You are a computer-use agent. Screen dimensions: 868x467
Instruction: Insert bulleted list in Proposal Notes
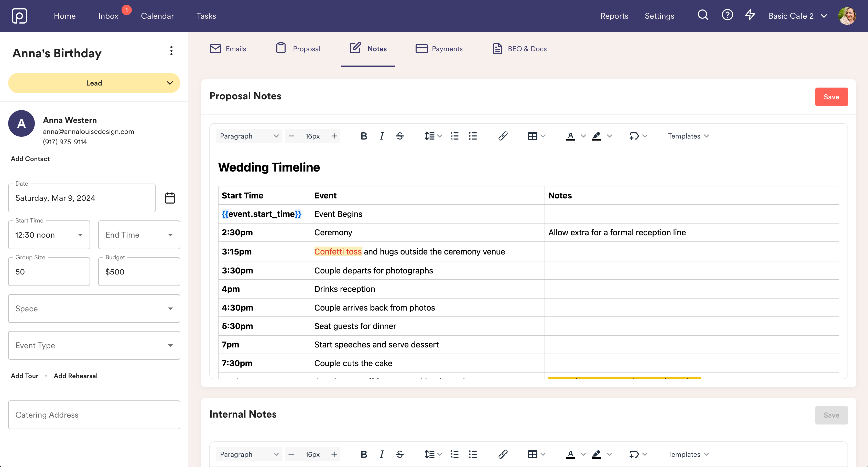(x=473, y=136)
